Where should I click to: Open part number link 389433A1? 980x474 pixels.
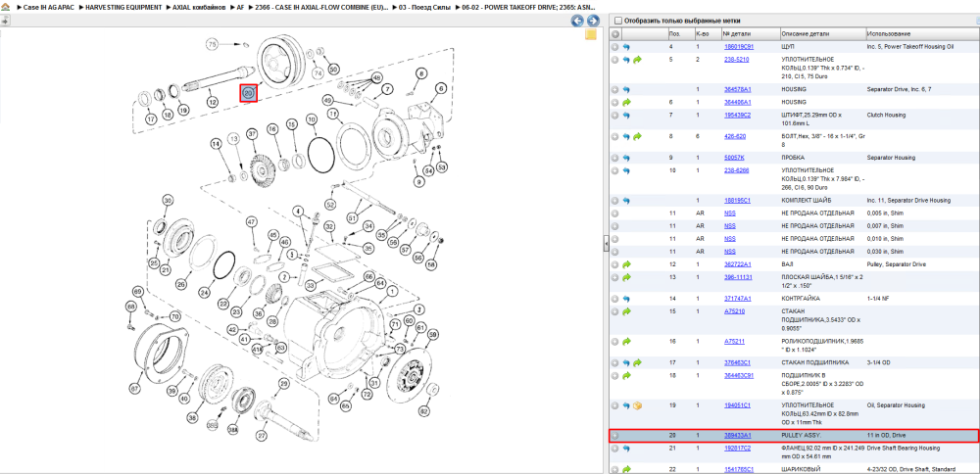pyautogui.click(x=738, y=435)
